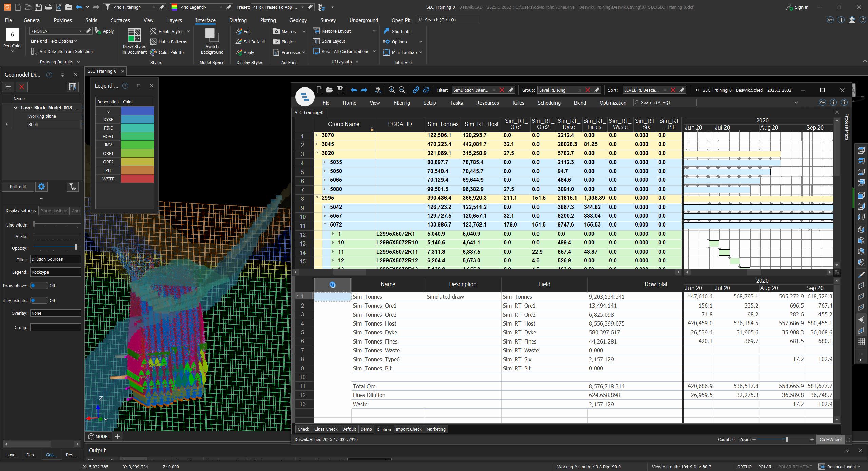
Task: Click Search (Ctrl+Q) box in main ribbon
Action: point(449,20)
